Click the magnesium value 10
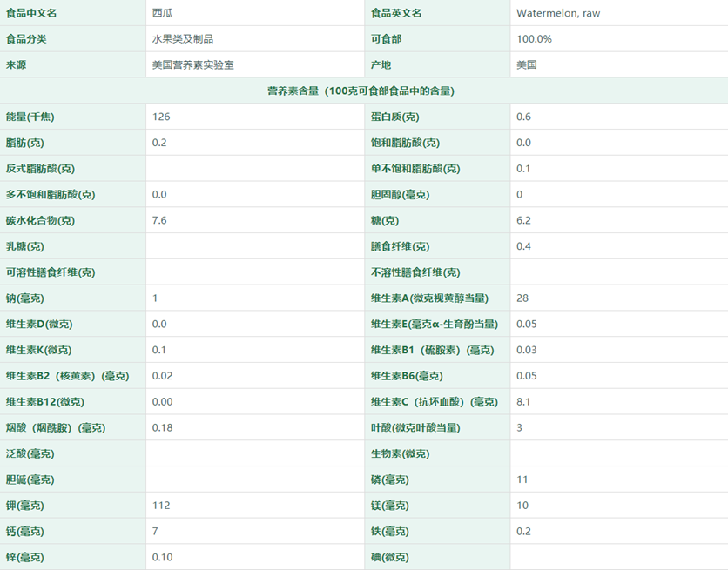The width and height of the screenshot is (728, 570). pyautogui.click(x=522, y=506)
